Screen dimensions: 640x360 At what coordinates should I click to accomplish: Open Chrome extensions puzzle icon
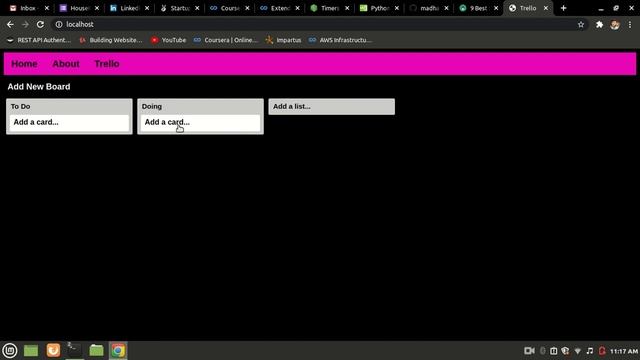coord(599,24)
